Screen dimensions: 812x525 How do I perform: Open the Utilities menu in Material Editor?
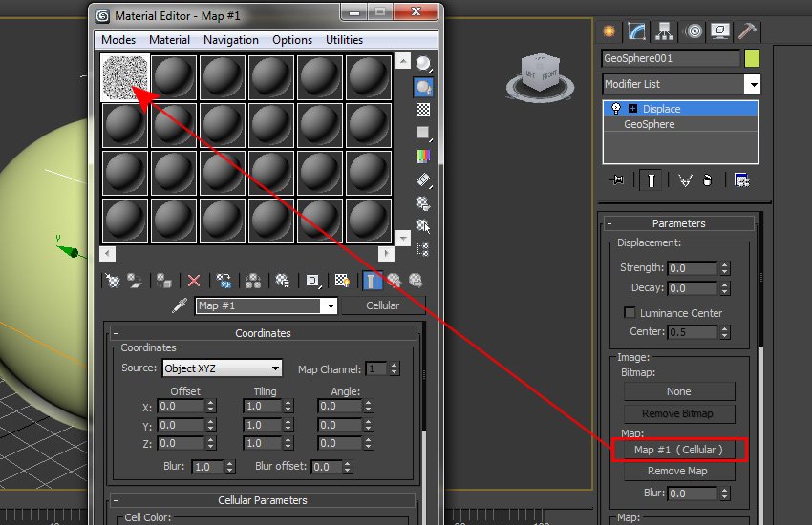(x=344, y=40)
